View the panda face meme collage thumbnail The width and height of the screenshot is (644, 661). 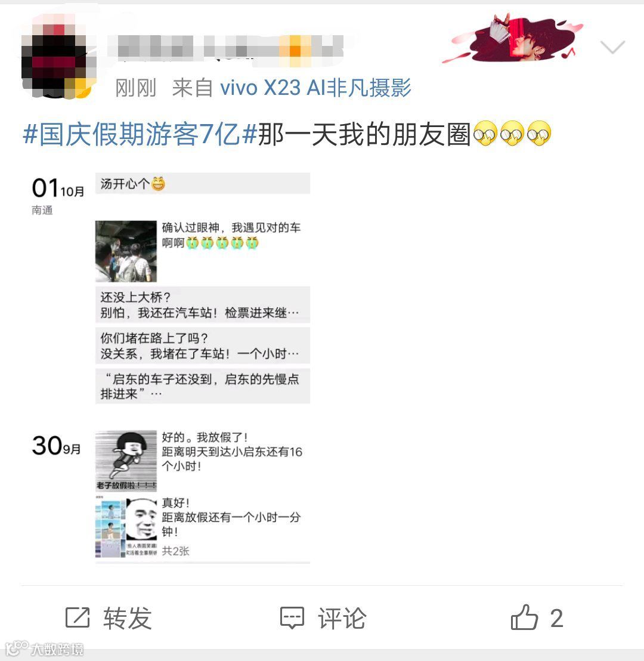coord(126,527)
